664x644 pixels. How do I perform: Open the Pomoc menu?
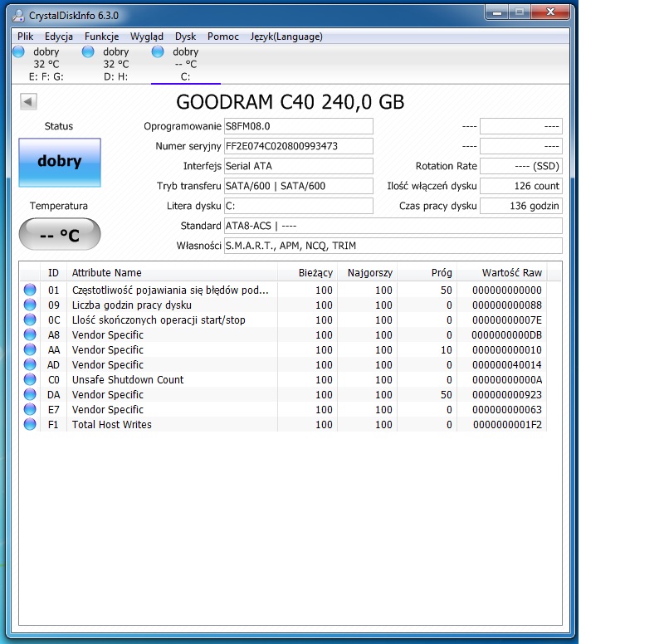point(223,37)
